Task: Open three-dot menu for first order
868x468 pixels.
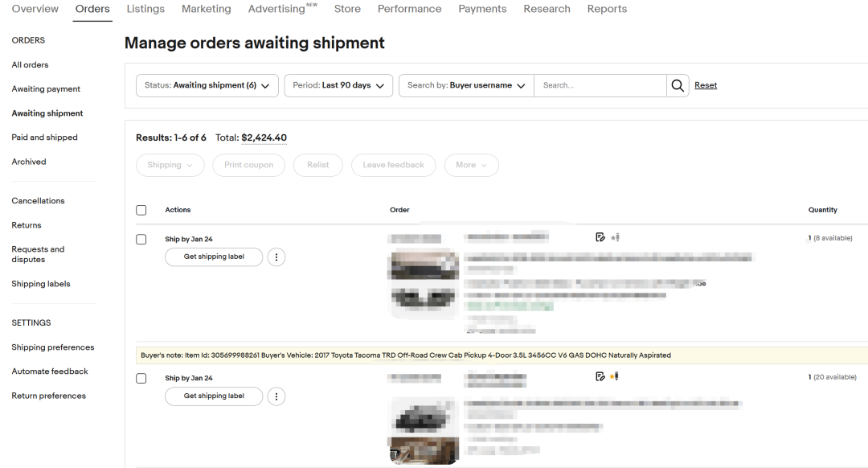Action: (x=276, y=257)
